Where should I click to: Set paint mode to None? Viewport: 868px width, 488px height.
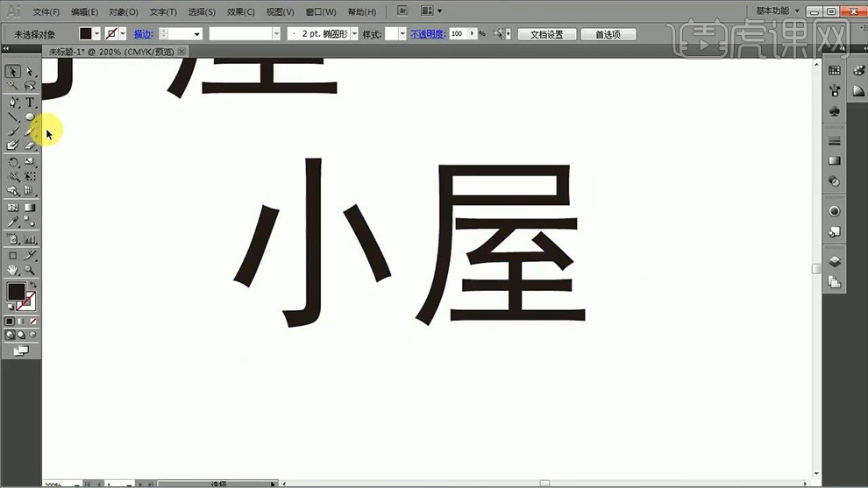(x=33, y=322)
